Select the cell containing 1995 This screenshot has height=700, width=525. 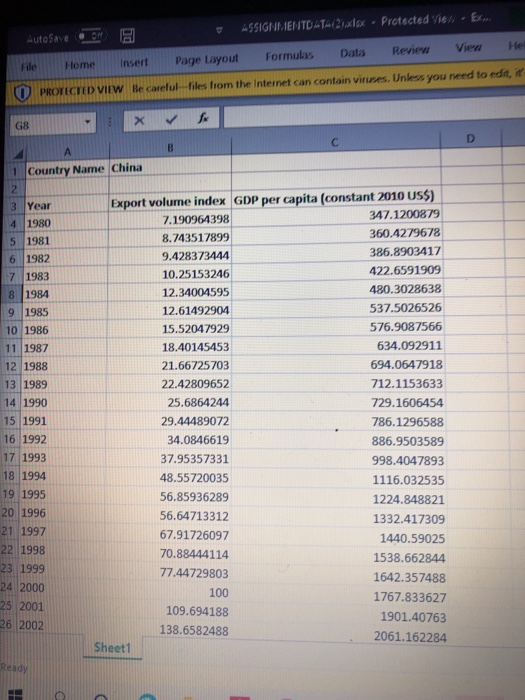(62, 494)
